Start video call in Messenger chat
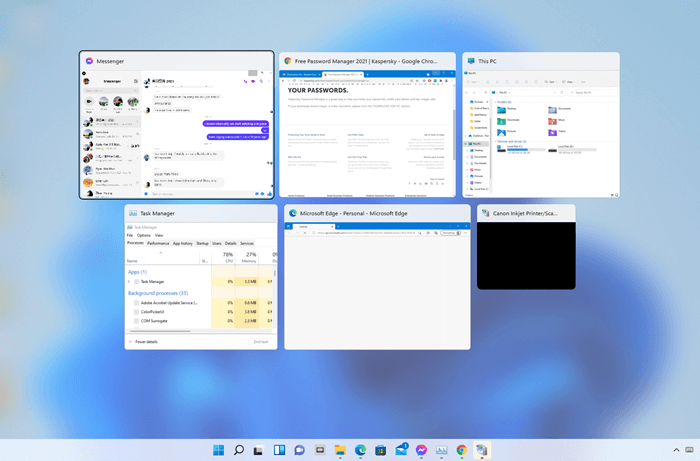 [x=253, y=81]
